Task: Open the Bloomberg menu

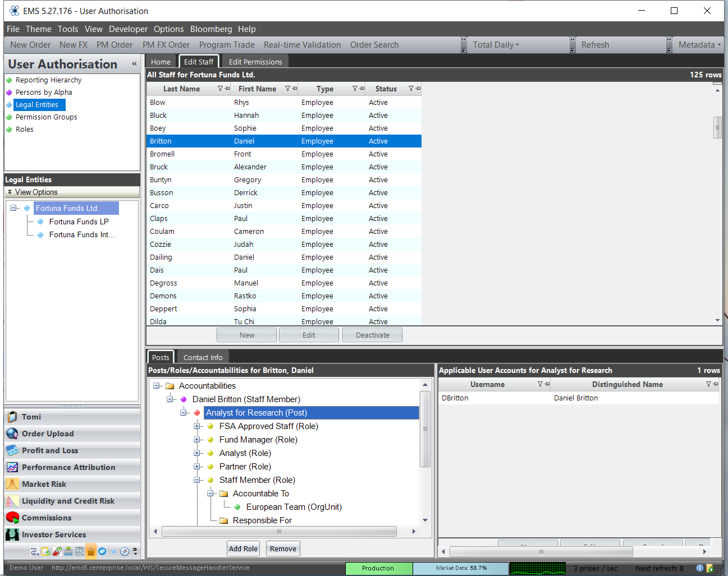Action: 210,29
